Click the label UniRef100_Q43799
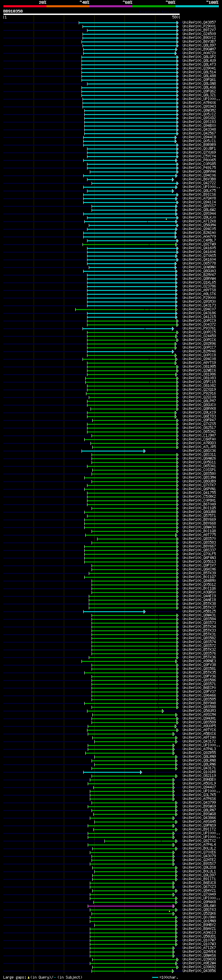The height and width of the screenshot is (980, 222). click(x=199, y=802)
